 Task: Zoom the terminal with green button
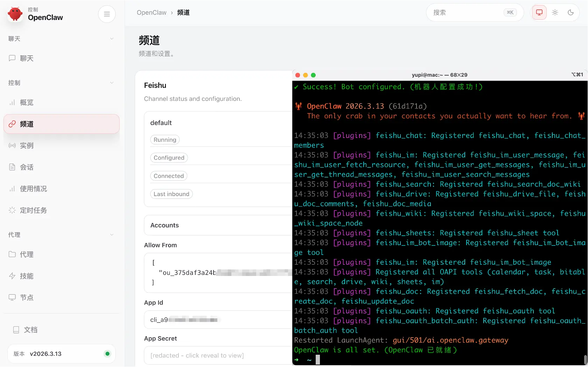click(x=313, y=75)
